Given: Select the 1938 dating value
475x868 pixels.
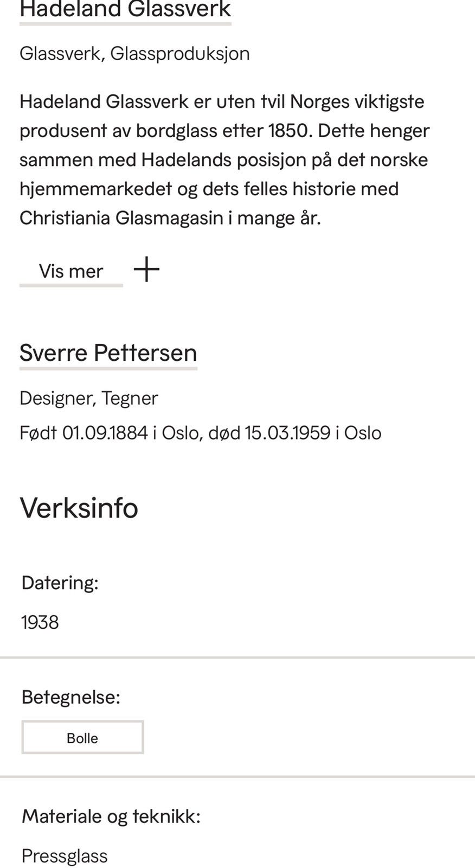Looking at the screenshot, I should point(40,622).
